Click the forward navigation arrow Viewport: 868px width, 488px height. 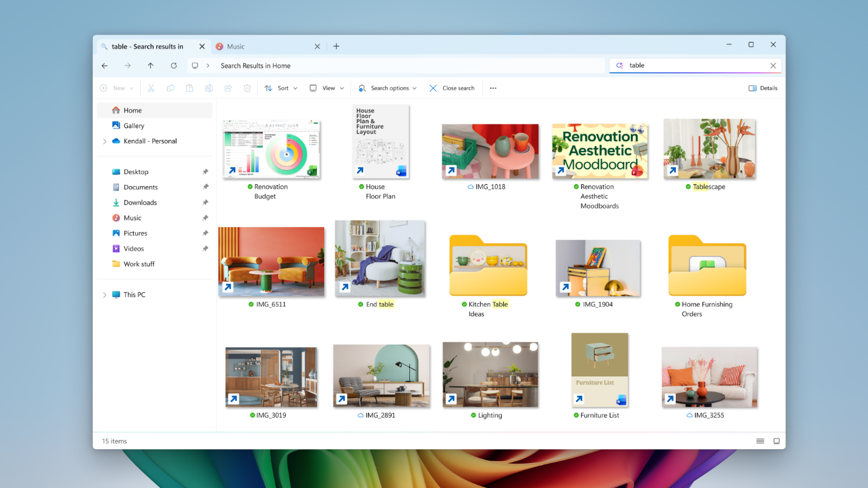tap(127, 65)
